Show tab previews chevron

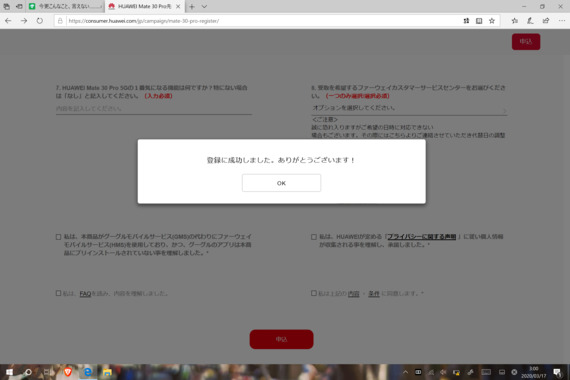coord(204,7)
